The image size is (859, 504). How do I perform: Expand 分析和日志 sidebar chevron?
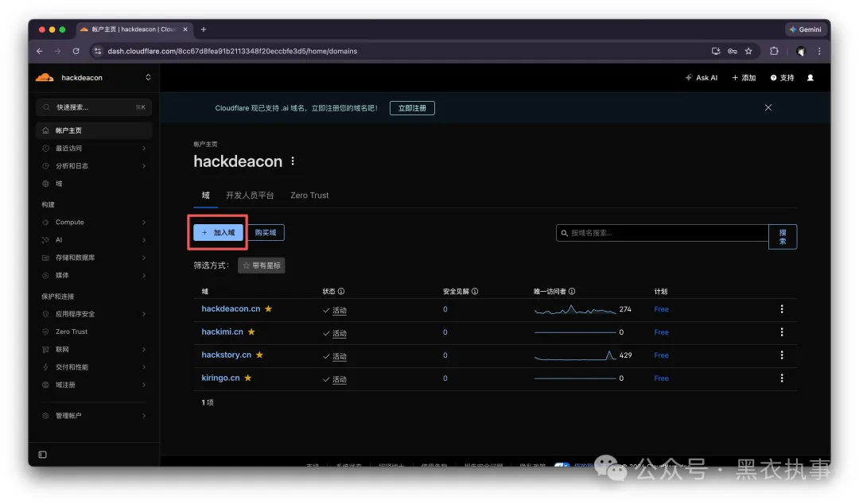point(144,165)
